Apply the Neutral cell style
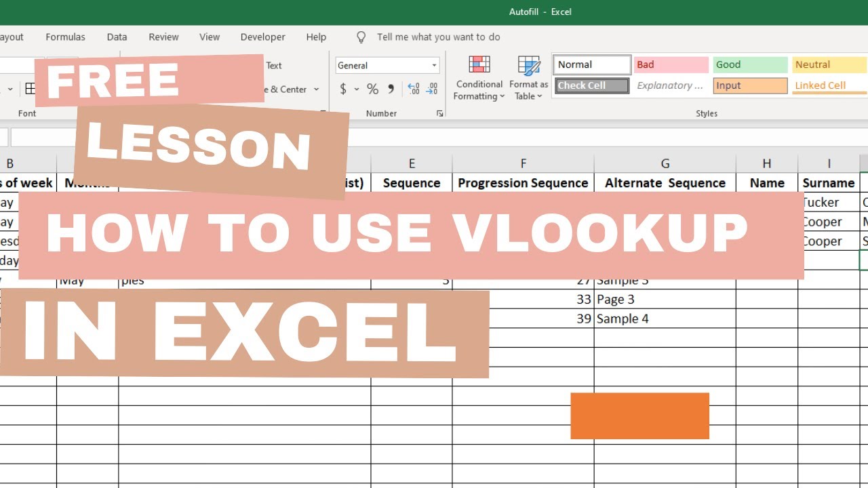The image size is (868, 488). 829,65
